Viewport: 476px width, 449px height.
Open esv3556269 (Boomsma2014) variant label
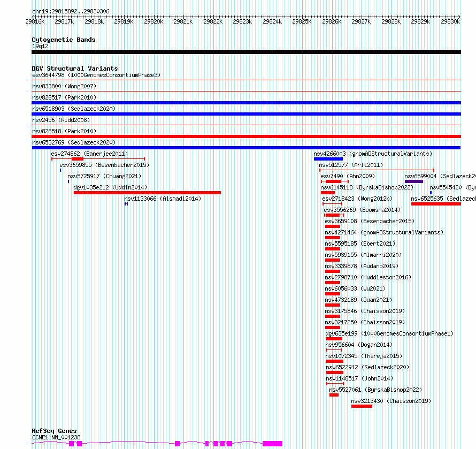pyautogui.click(x=362, y=210)
